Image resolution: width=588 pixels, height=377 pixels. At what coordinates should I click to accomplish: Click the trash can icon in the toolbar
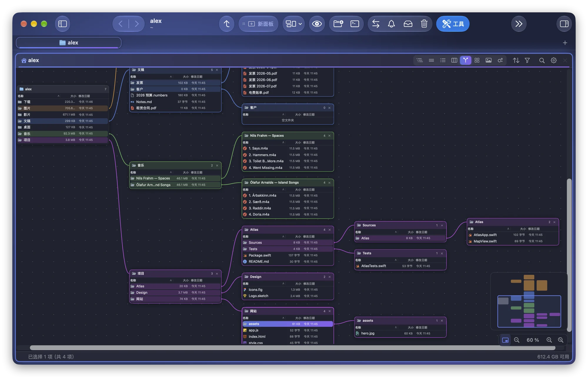pyautogui.click(x=424, y=24)
